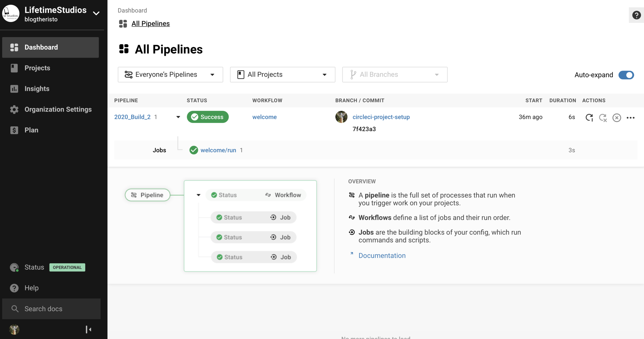The width and height of the screenshot is (644, 339).
Task: Click the committer avatar next to circleci-project-setup
Action: pyautogui.click(x=341, y=117)
